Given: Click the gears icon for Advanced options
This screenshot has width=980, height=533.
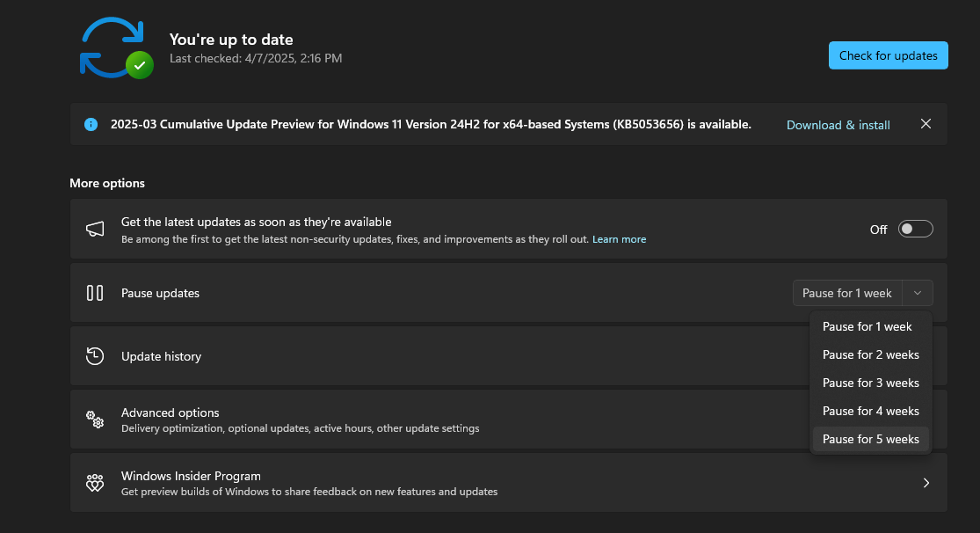Looking at the screenshot, I should tap(95, 420).
